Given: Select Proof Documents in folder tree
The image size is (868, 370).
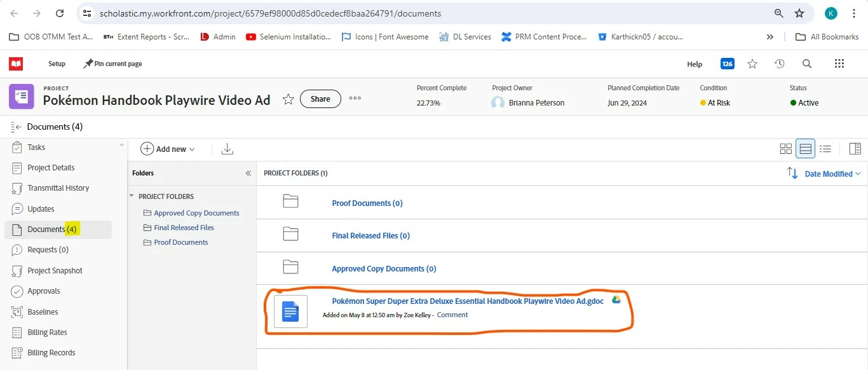Looking at the screenshot, I should tap(181, 242).
